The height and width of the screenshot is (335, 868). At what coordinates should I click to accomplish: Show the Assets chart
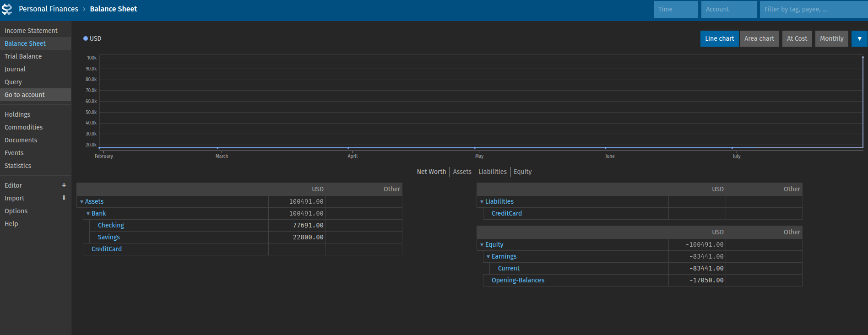click(x=462, y=172)
